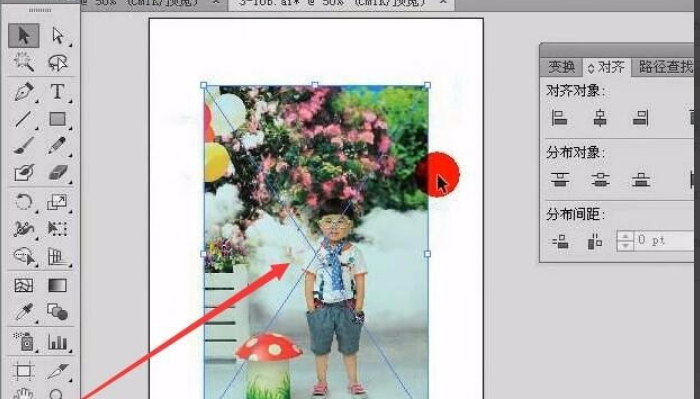This screenshot has height=399, width=700.
Task: Choose the Artboard tool
Action: tap(24, 371)
